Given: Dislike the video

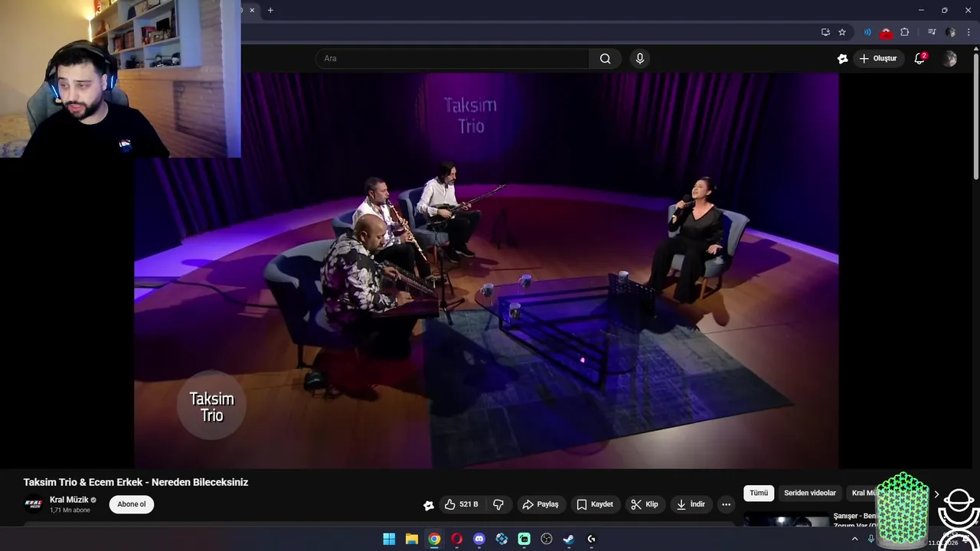Looking at the screenshot, I should point(498,504).
